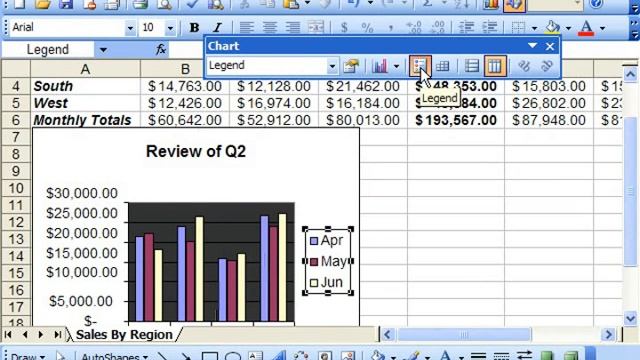This screenshot has width=640, height=360.
Task: Click the Open folder icon
Action: point(42,4)
